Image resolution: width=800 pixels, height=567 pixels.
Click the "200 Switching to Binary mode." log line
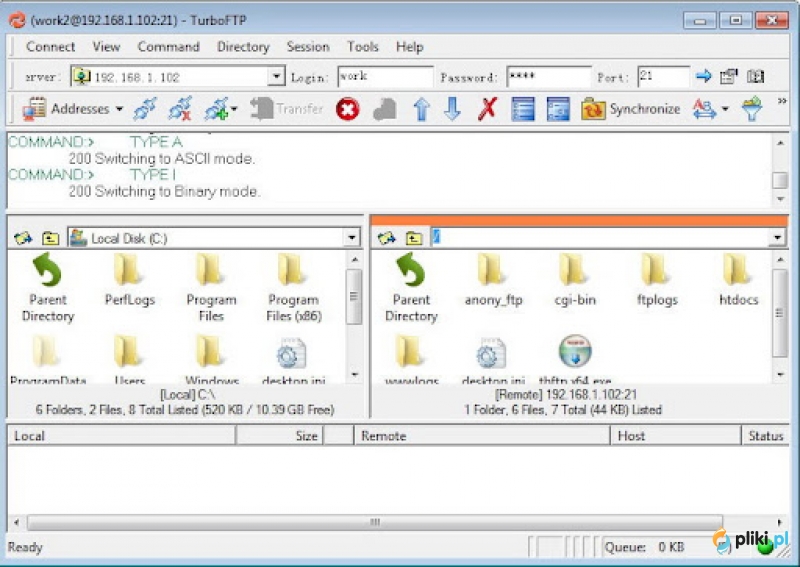click(x=164, y=191)
